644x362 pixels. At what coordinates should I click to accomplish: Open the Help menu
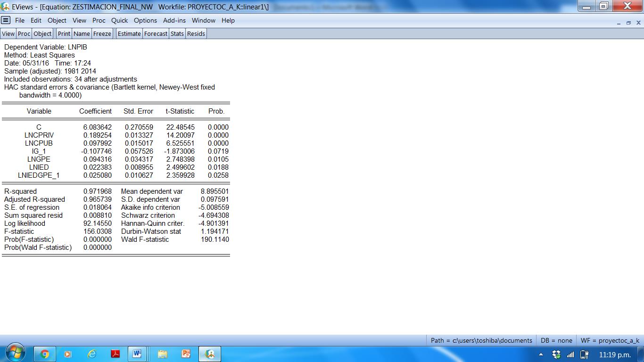pos(228,20)
